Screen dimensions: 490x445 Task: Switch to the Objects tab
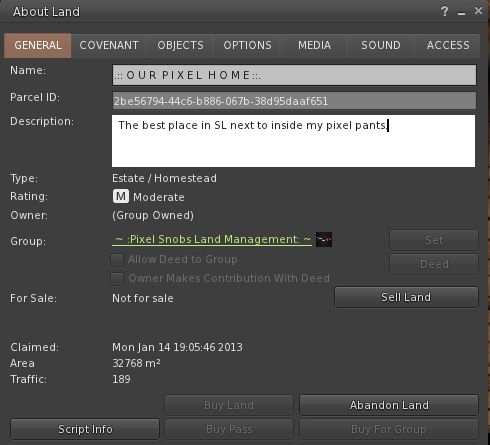[x=180, y=45]
